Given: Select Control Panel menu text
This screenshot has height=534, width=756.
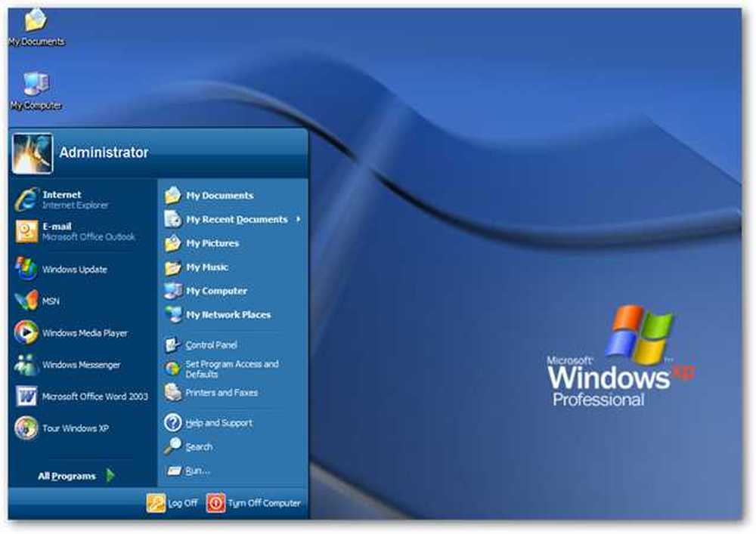Looking at the screenshot, I should tap(211, 345).
